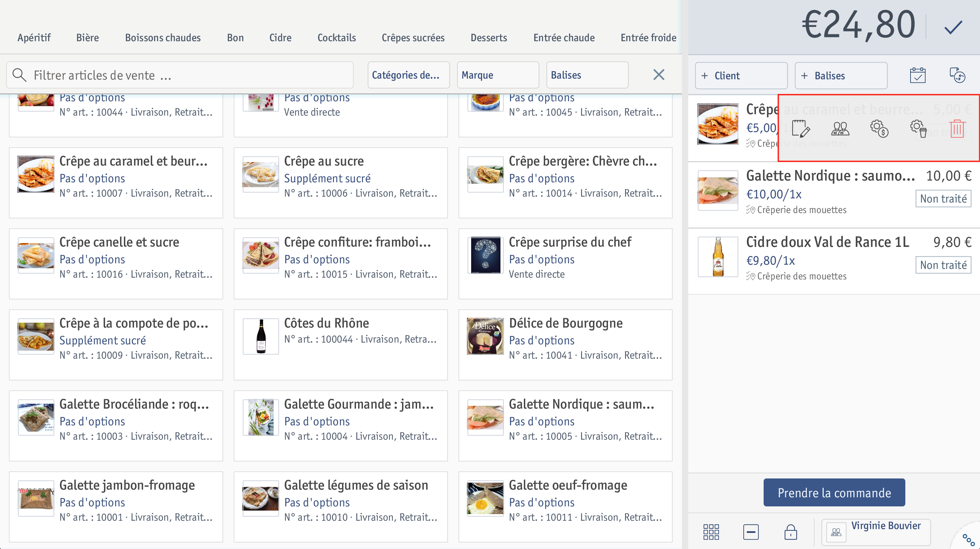Open Supplément sucré options on Crêpe à la compote
Screen dimensions: 980x549
[103, 341]
